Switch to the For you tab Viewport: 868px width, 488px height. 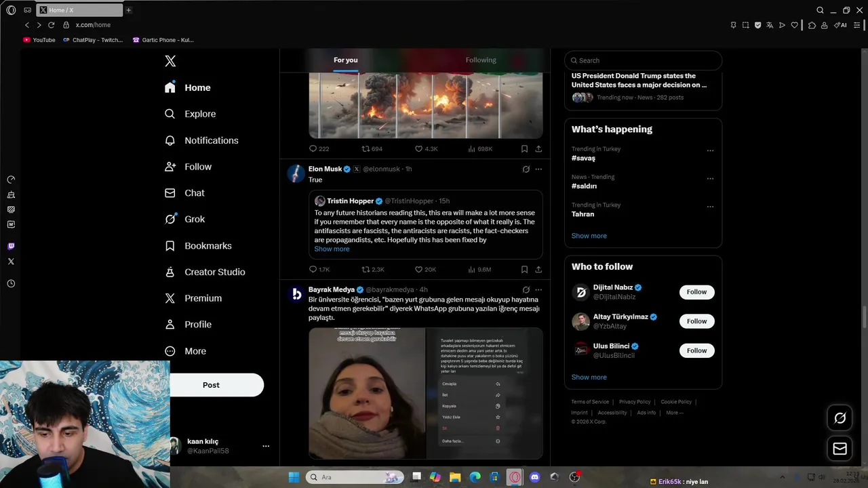coord(345,60)
